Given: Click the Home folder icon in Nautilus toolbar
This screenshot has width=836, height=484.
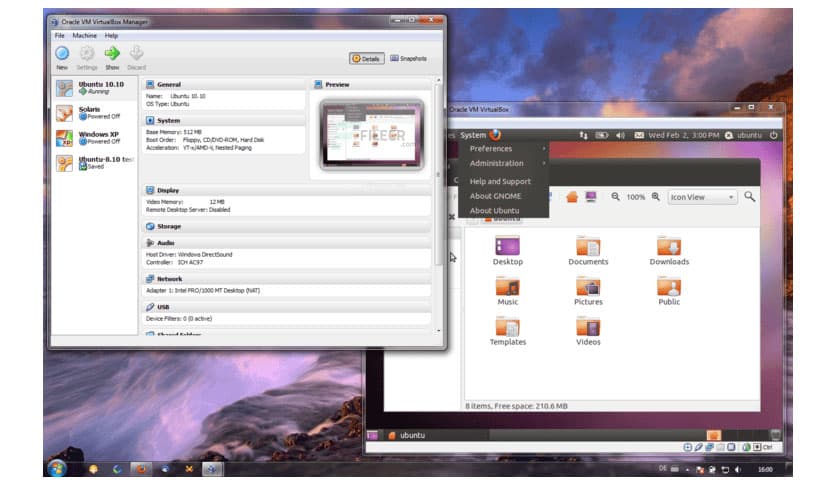Looking at the screenshot, I should (x=572, y=197).
